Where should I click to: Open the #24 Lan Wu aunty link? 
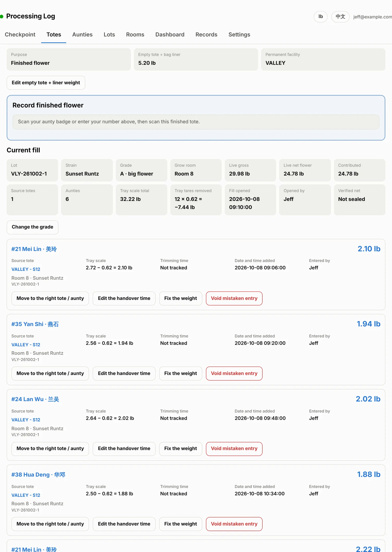[35, 399]
